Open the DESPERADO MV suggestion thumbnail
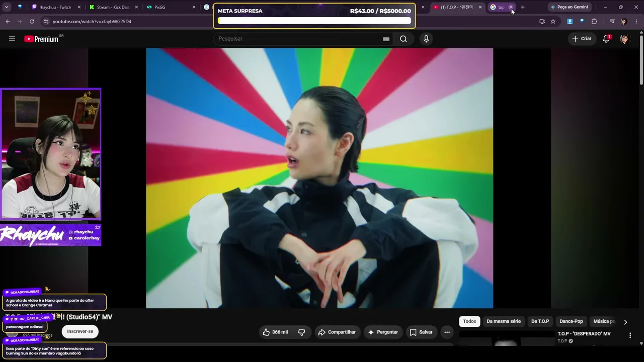The width and height of the screenshot is (644, 362). 506,338
